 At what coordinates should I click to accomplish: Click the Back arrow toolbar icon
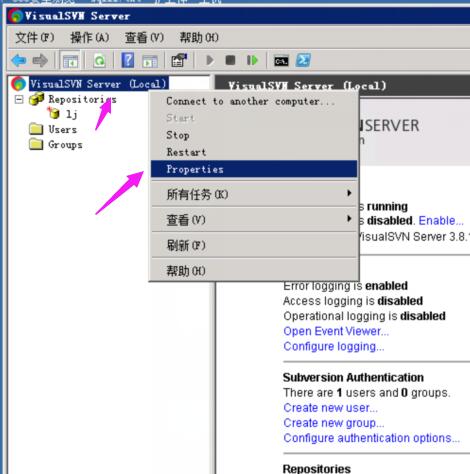point(19,61)
